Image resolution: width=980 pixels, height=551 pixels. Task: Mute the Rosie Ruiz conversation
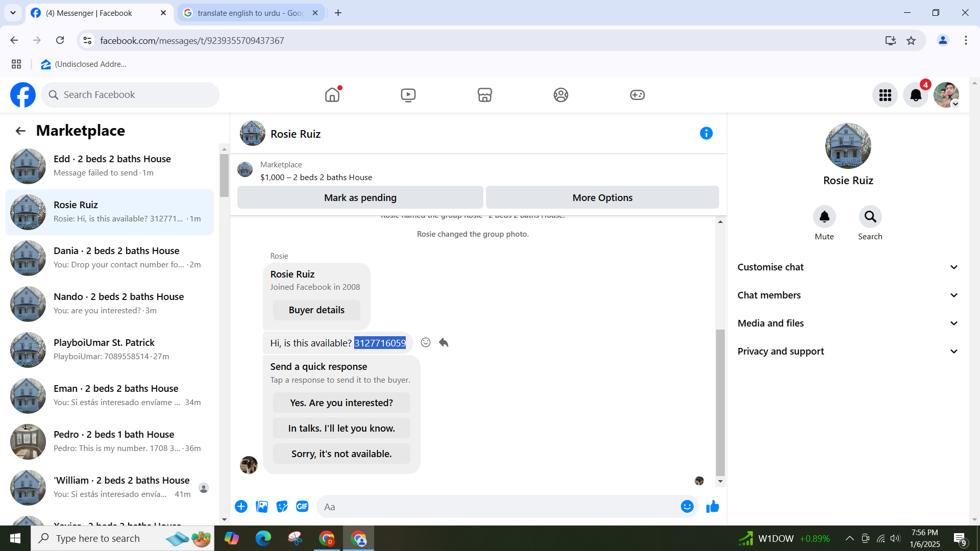click(x=824, y=217)
